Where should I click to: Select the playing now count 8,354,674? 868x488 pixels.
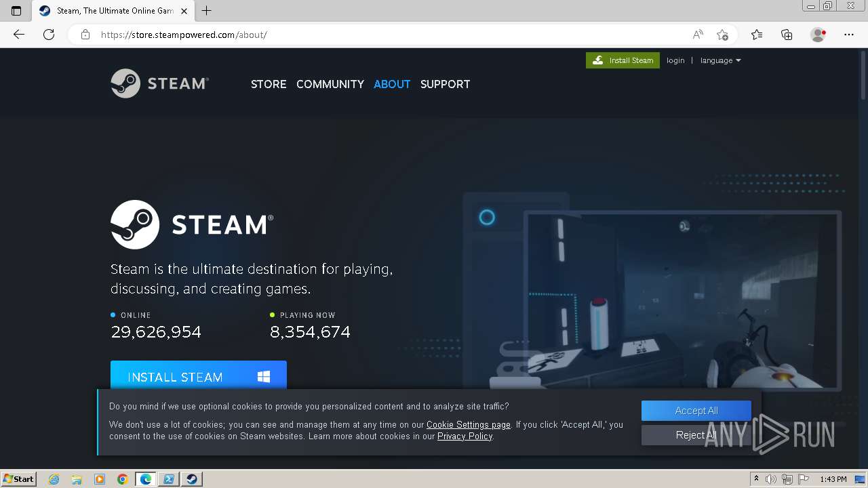click(310, 332)
